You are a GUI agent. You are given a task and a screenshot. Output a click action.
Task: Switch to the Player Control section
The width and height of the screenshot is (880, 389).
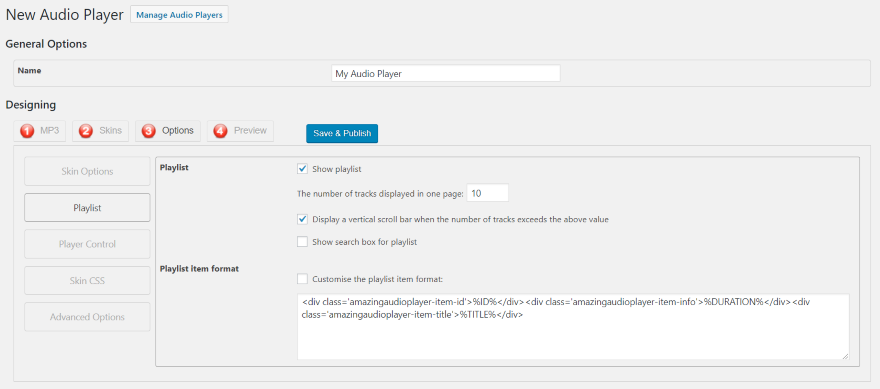click(x=87, y=244)
